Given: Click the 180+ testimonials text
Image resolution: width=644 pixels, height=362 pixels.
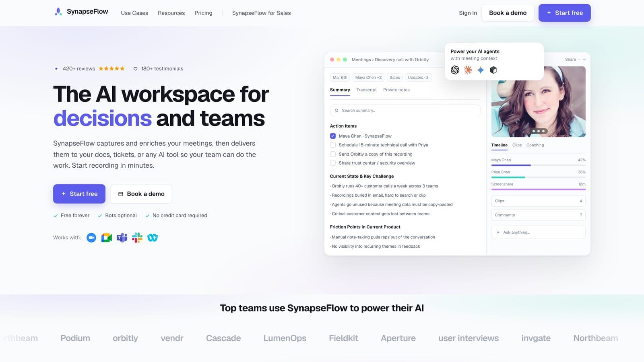Looking at the screenshot, I should pos(162,69).
